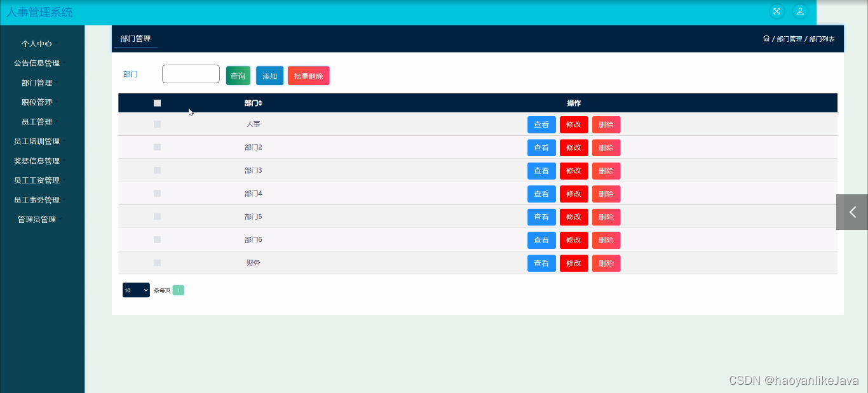This screenshot has width=868, height=393.
Task: Select the 部门管理 tab above the table
Action: (x=135, y=39)
